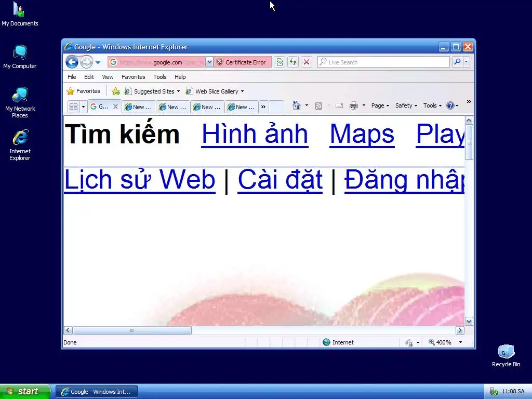
Task: Open the Hình ảnh link
Action: pyautogui.click(x=255, y=134)
